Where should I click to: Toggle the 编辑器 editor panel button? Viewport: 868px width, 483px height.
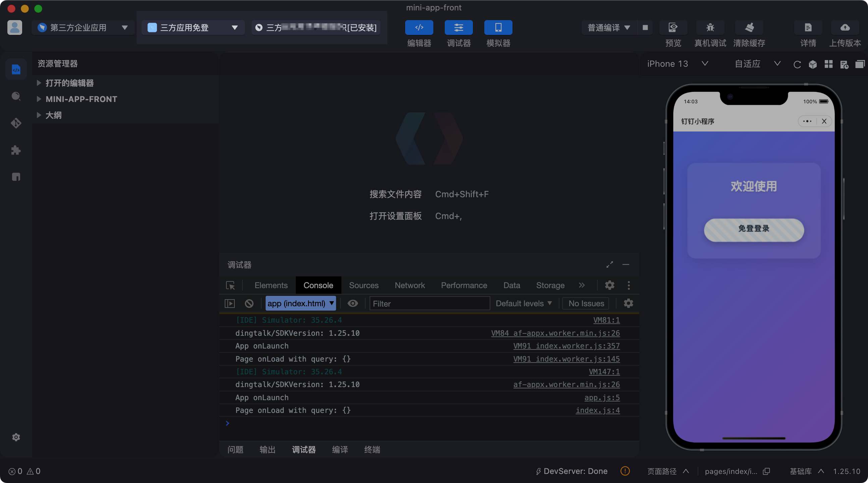[419, 28]
